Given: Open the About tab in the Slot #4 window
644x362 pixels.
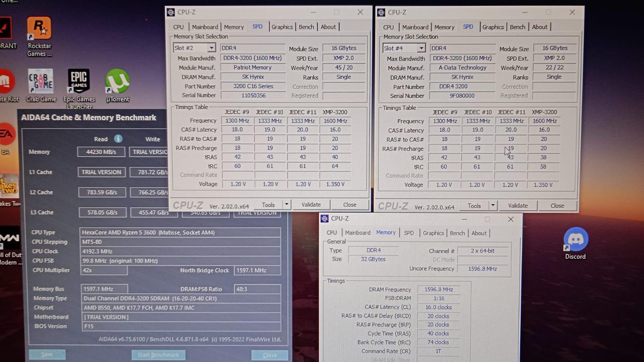Looking at the screenshot, I should (x=540, y=27).
